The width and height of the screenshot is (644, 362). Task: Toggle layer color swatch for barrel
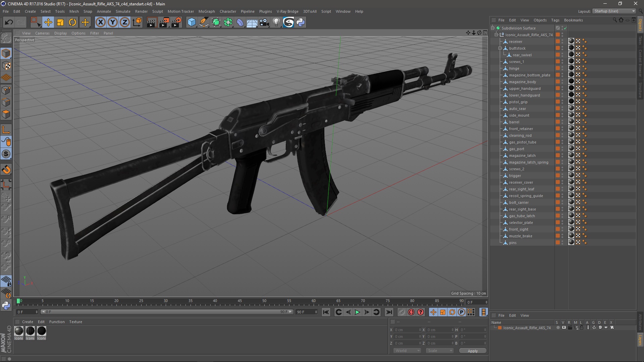point(558,122)
